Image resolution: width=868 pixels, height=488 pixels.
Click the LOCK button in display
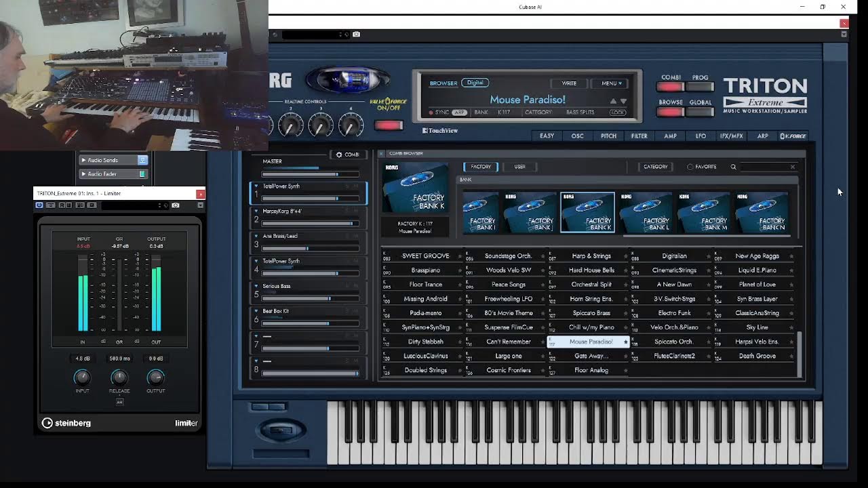618,113
